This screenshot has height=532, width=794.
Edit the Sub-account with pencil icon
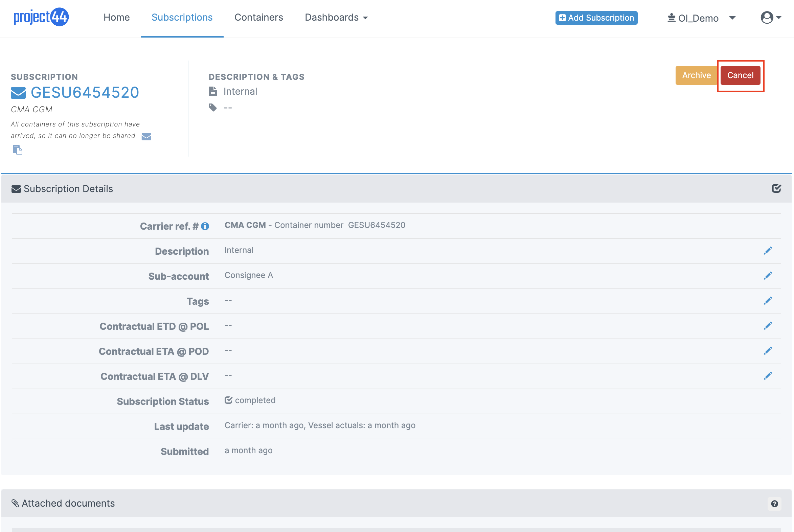(768, 276)
